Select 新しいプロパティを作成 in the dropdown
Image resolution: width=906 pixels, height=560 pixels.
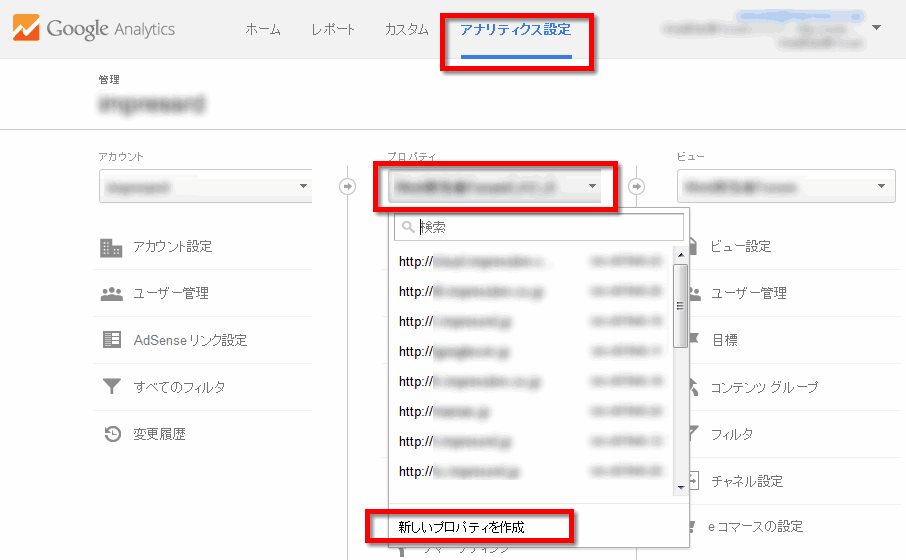461,527
